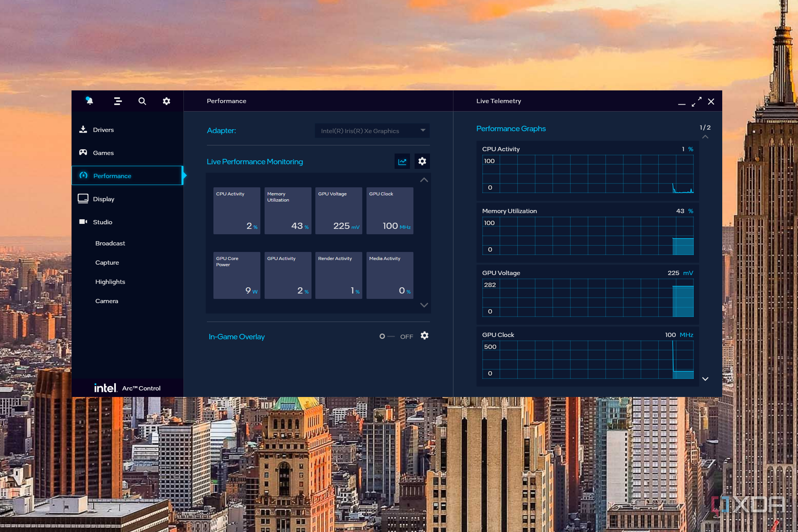Click the Display monitor icon
The width and height of the screenshot is (798, 532).
[x=83, y=198]
